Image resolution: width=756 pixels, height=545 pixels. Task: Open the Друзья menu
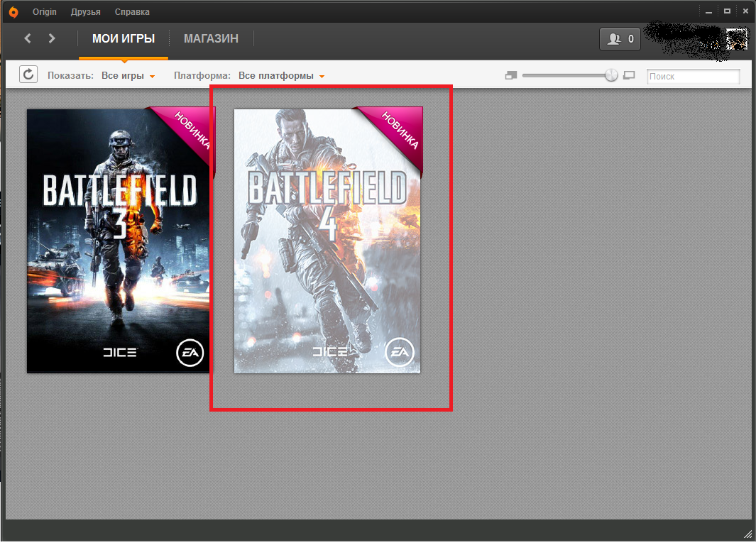(85, 12)
